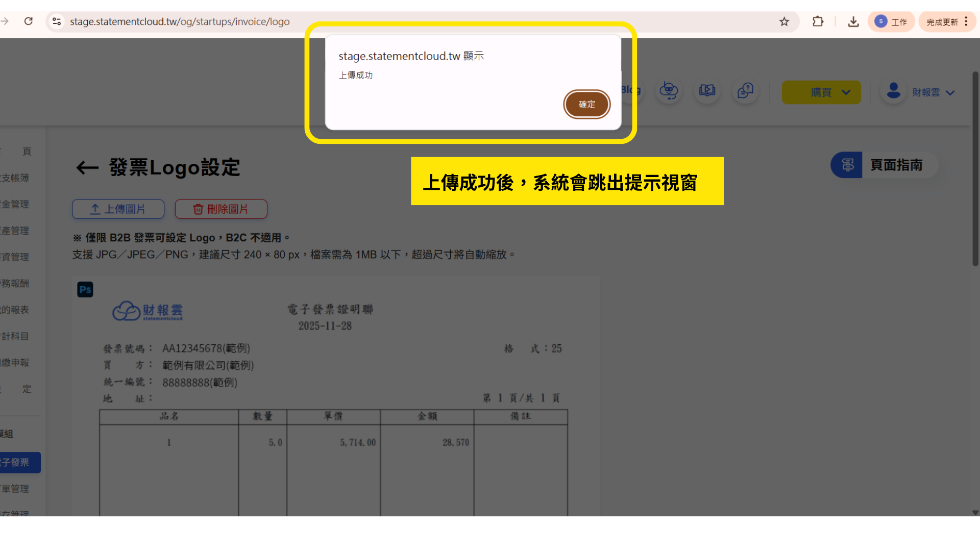Click the 完成更新 Chrome update button

click(942, 22)
